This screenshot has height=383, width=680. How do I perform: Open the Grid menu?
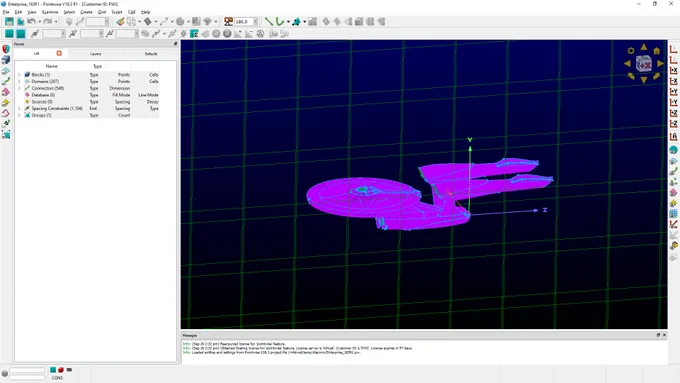click(102, 12)
